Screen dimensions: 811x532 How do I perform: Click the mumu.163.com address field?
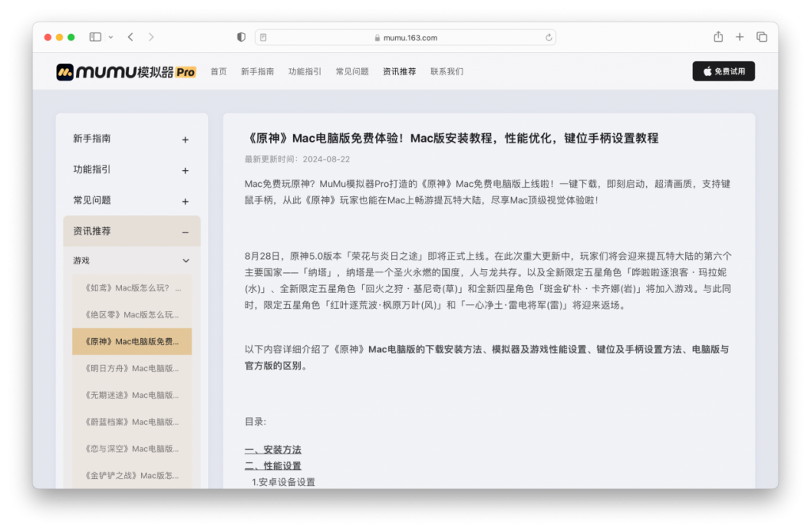pos(405,37)
